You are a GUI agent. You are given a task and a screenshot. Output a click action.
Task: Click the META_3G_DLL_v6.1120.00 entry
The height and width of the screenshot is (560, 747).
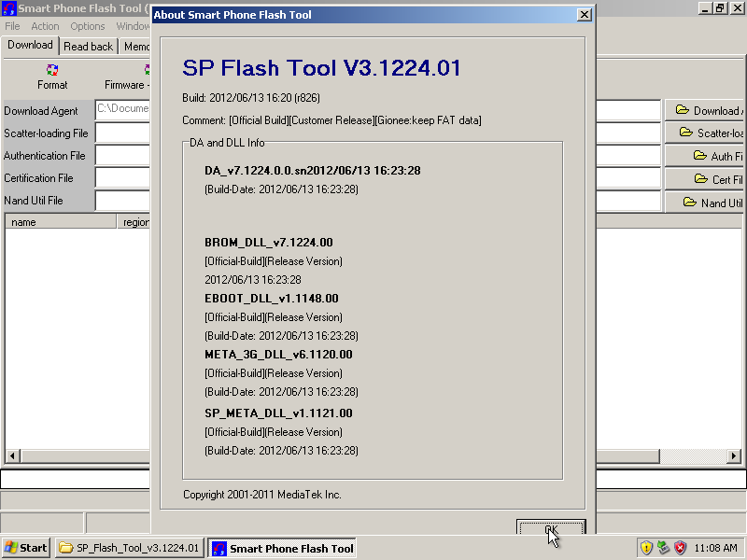coord(278,355)
